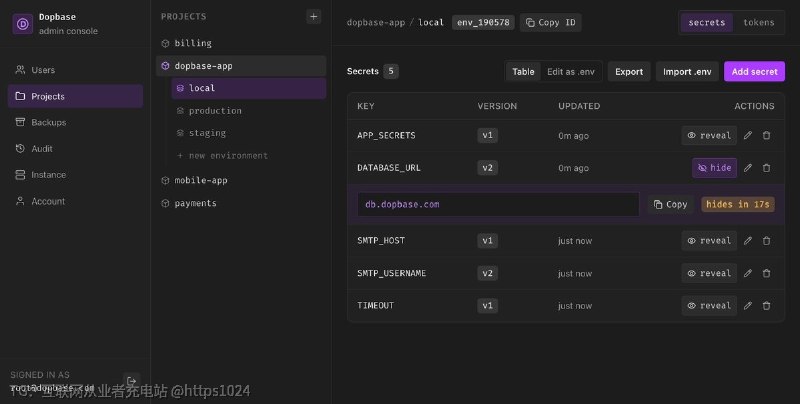Open the Users page

tap(75, 70)
